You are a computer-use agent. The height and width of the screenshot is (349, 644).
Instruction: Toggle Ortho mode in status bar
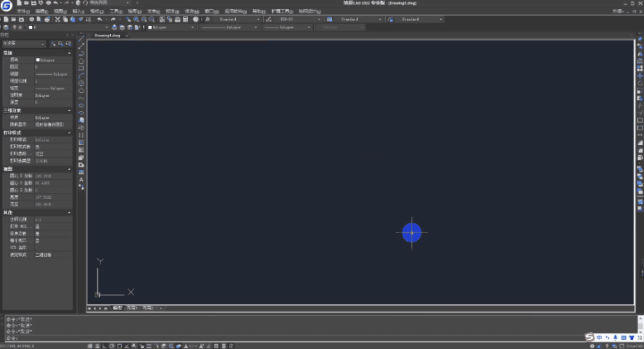[105, 346]
